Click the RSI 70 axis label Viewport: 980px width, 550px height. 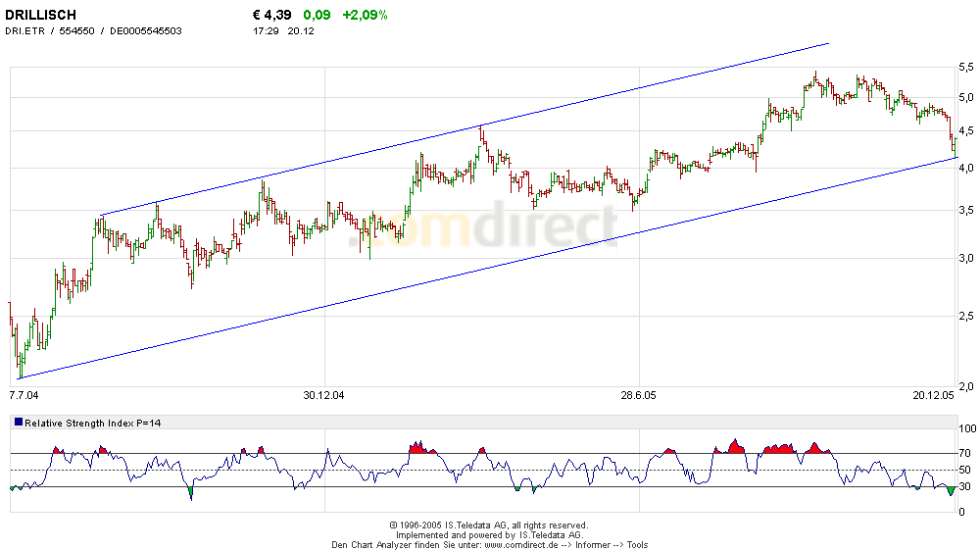pyautogui.click(x=965, y=453)
